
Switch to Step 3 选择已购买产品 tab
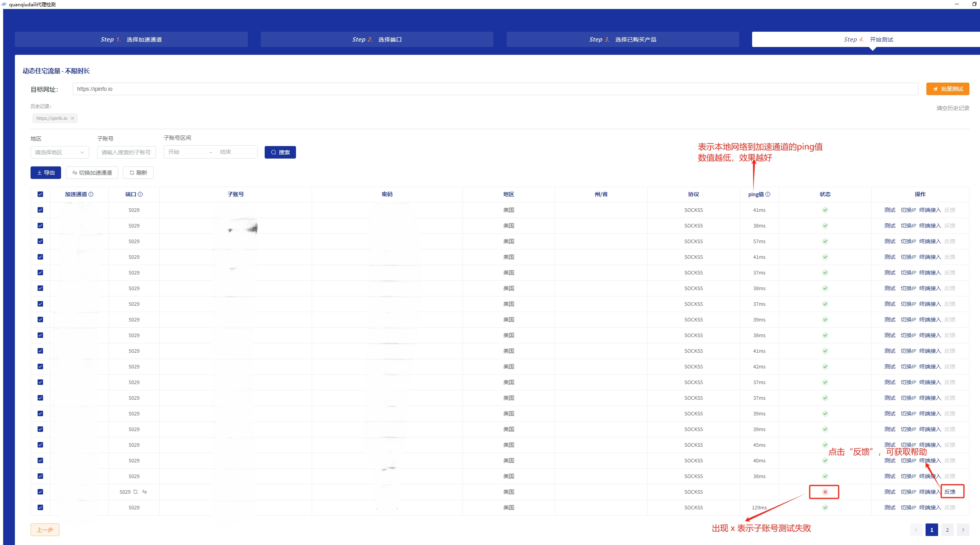tap(623, 40)
